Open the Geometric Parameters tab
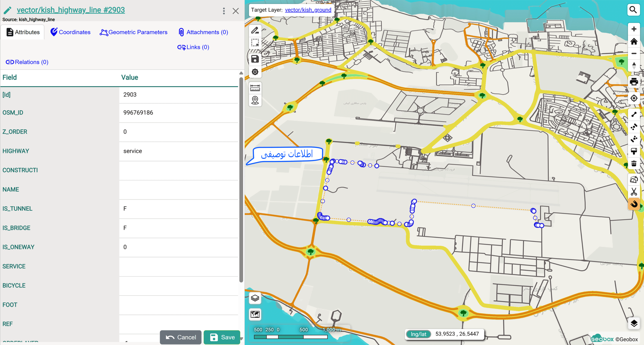Viewport: 644px width, 345px height. tap(133, 32)
